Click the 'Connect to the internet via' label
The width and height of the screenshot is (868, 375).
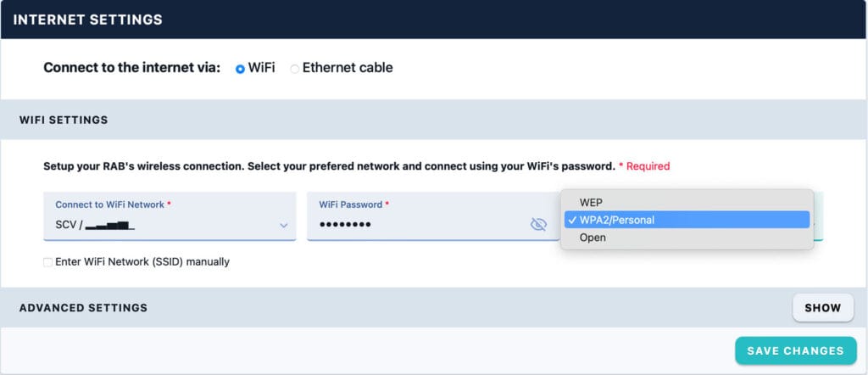click(x=132, y=68)
